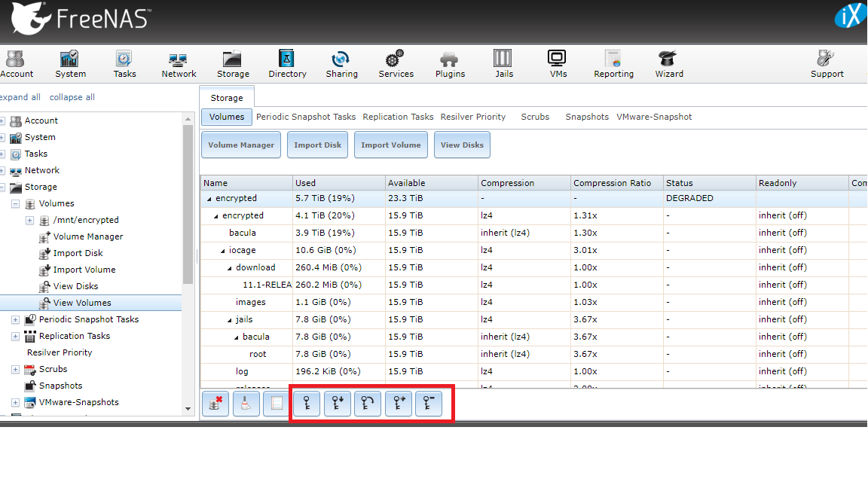868x488 pixels.
Task: Switch to the Volumes sub-tab
Action: pyautogui.click(x=226, y=117)
